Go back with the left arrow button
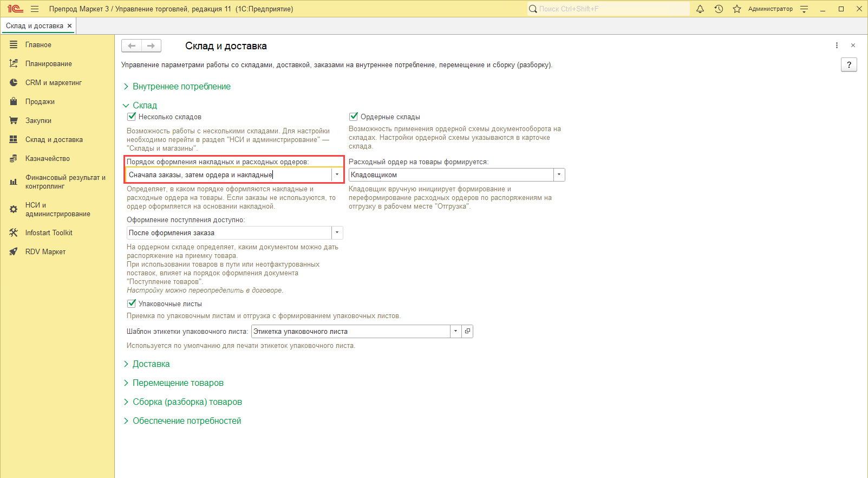The width and height of the screenshot is (868, 478). coord(132,46)
